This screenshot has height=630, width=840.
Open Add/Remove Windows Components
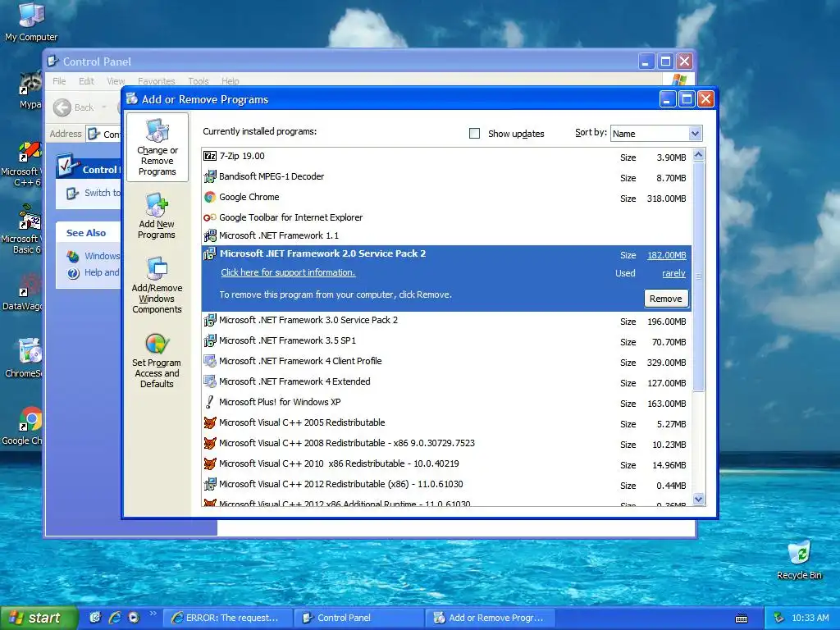(157, 285)
